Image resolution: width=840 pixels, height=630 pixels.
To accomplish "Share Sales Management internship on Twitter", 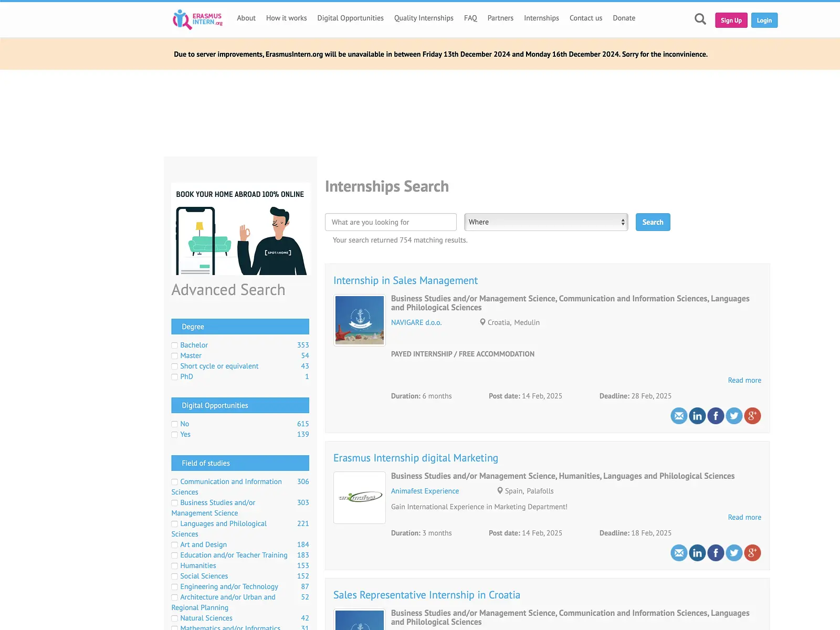I will 734,416.
